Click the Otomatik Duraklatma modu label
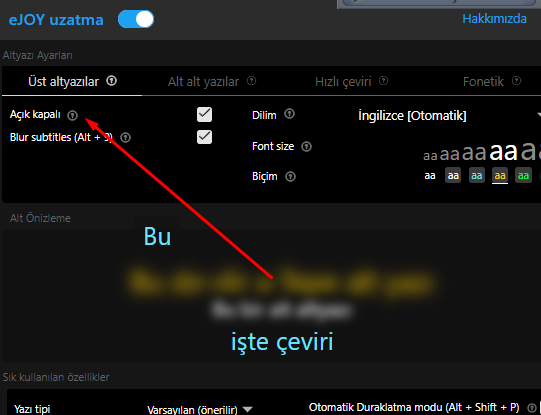The height and width of the screenshot is (415, 541). 414,407
